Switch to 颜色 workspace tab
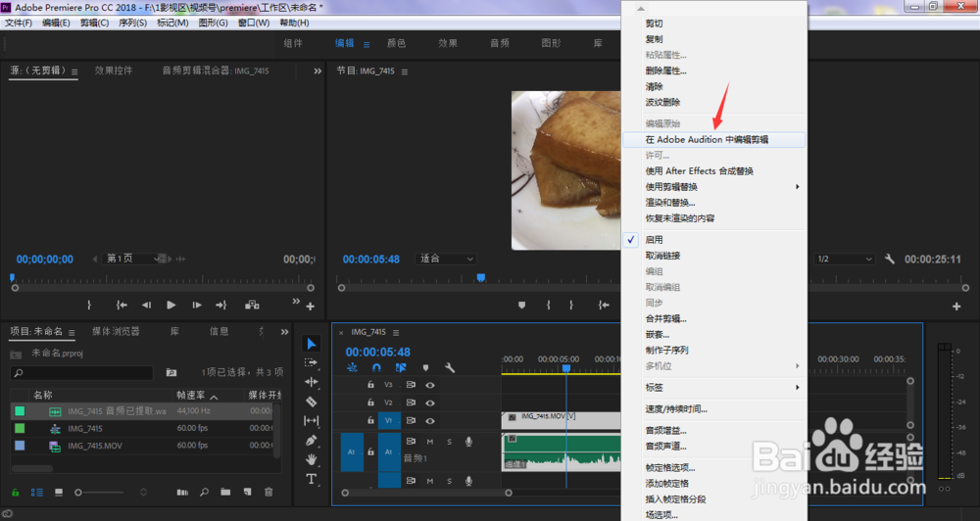Screen dimensions: 980x521 tap(396, 43)
